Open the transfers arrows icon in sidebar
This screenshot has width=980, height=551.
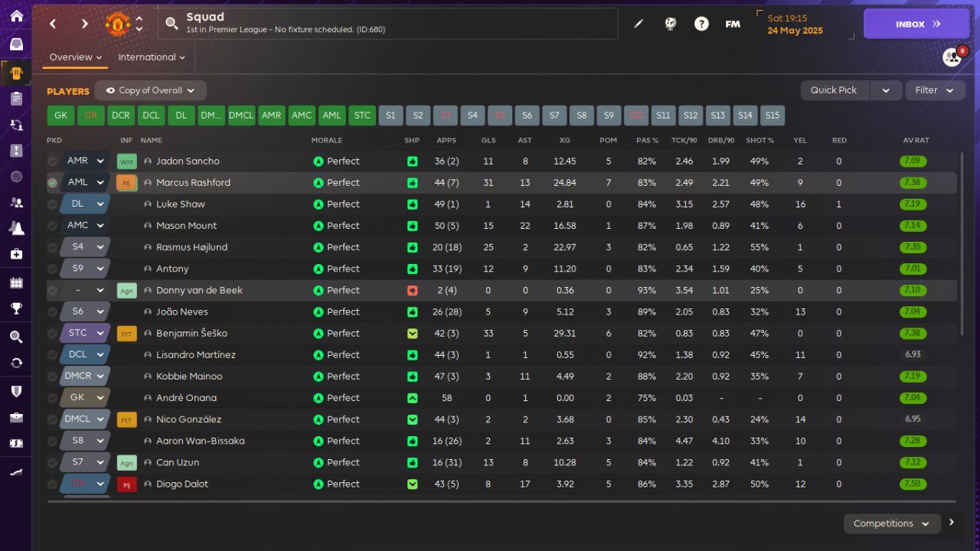[16, 363]
